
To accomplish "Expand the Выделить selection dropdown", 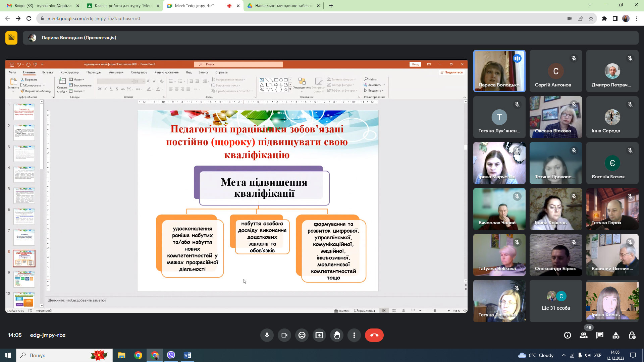I will click(374, 90).
